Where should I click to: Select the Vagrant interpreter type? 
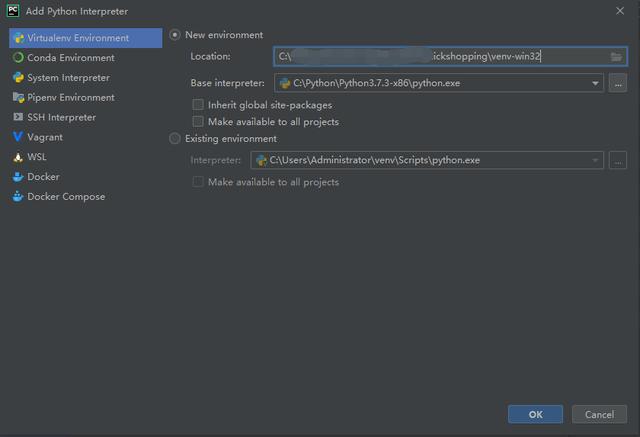point(86,137)
